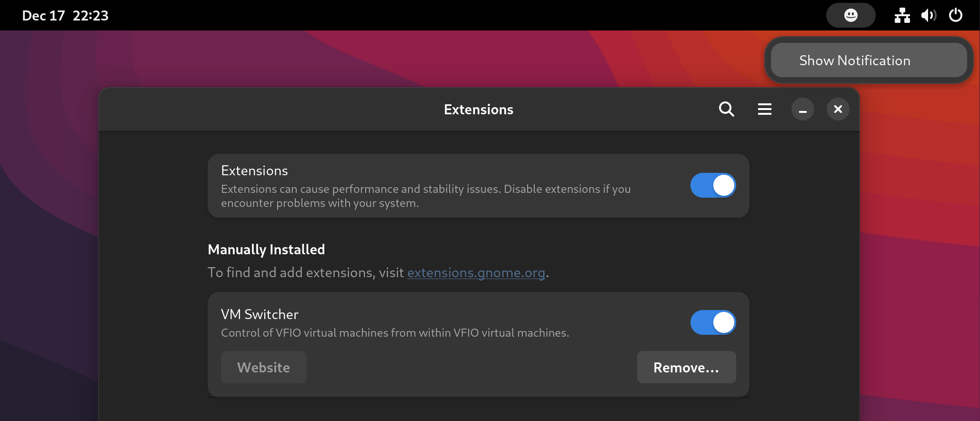Screen dimensions: 980x421
Task: Open the extensions.gnome.org link
Action: tap(476, 272)
